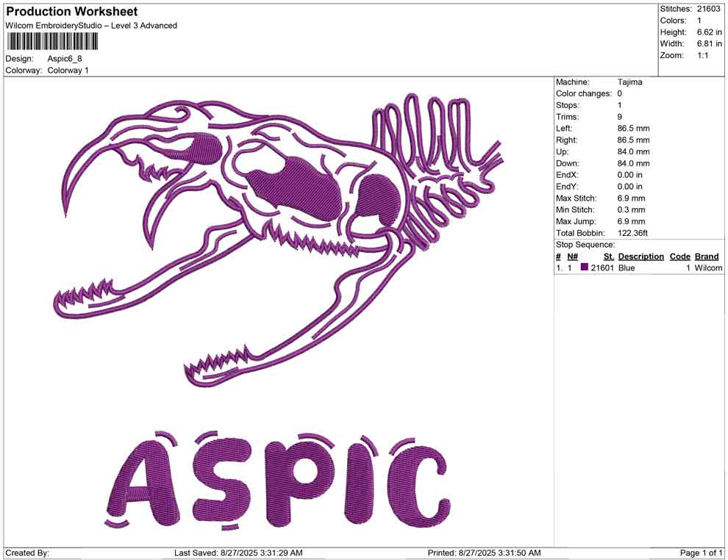The width and height of the screenshot is (728, 560).
Task: Click the machine value 'Tajima'
Action: tap(630, 82)
